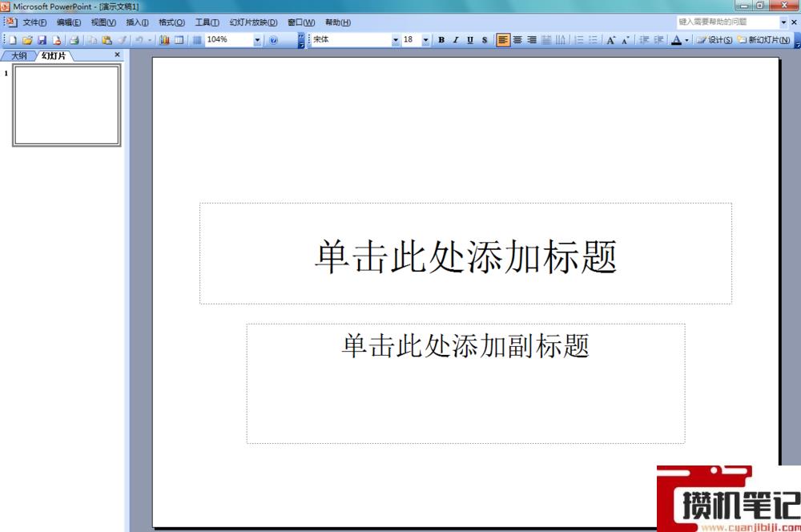
Task: Open the 格式(O) menu
Action: tap(171, 22)
